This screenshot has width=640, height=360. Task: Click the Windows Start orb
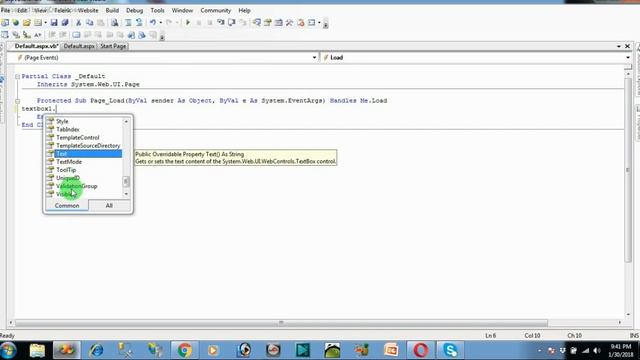8,350
